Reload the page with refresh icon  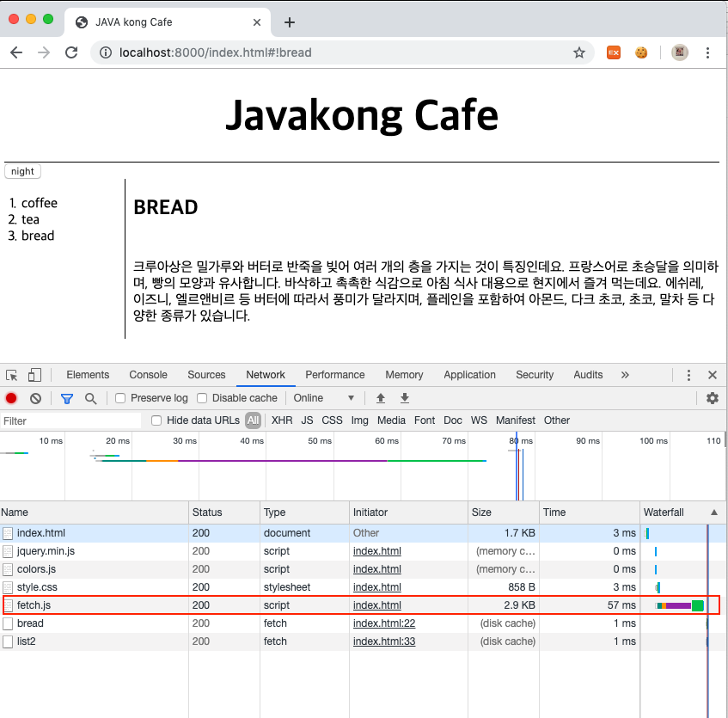tap(71, 52)
